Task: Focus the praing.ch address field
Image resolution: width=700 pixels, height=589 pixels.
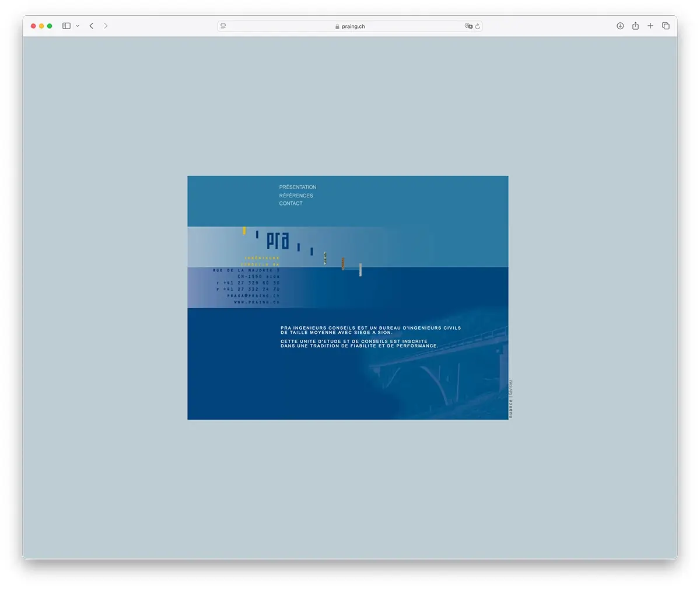Action: coord(350,26)
